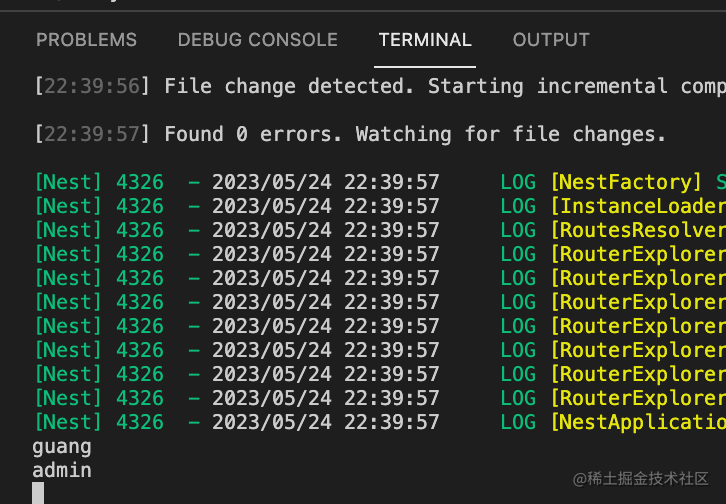Open the DEBUG CONSOLE tab

(257, 40)
